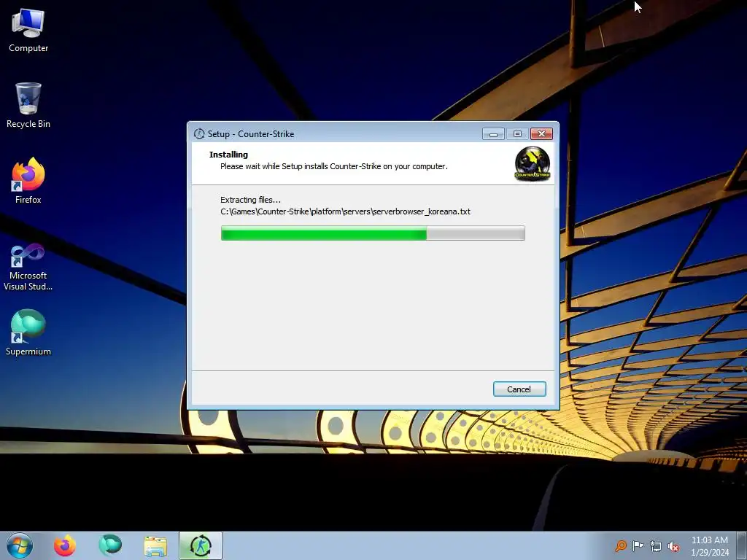
Task: Open Windows Explorer from the taskbar
Action: [155, 546]
